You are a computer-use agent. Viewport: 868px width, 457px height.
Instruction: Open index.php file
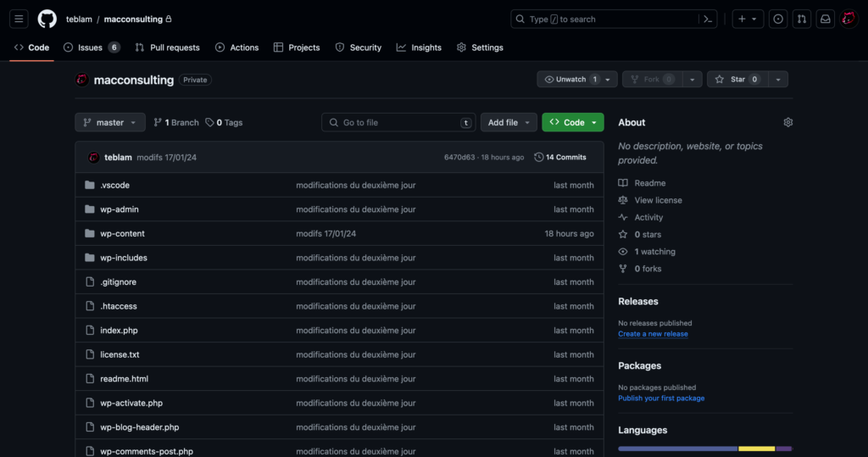[119, 330]
